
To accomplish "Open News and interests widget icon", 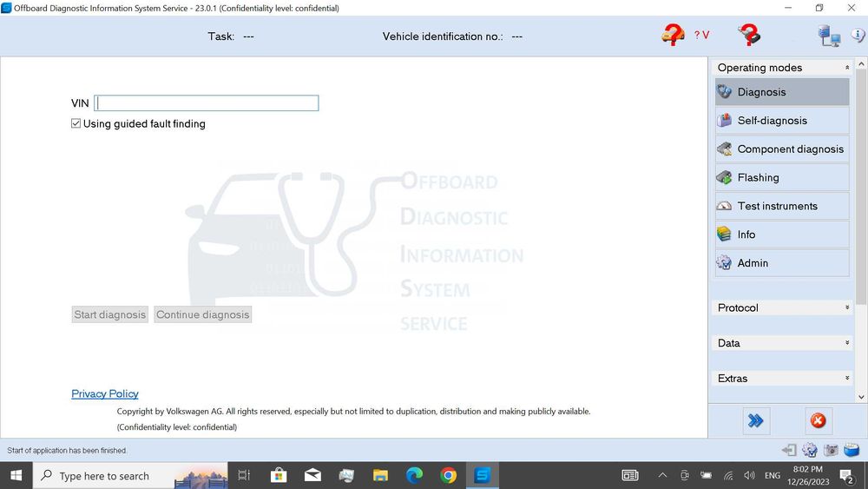I will (x=630, y=475).
